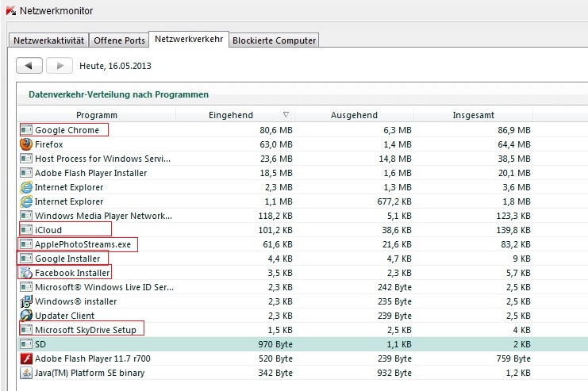The height and width of the screenshot is (391, 588).
Task: Sort by the Programm column header
Action: point(97,115)
